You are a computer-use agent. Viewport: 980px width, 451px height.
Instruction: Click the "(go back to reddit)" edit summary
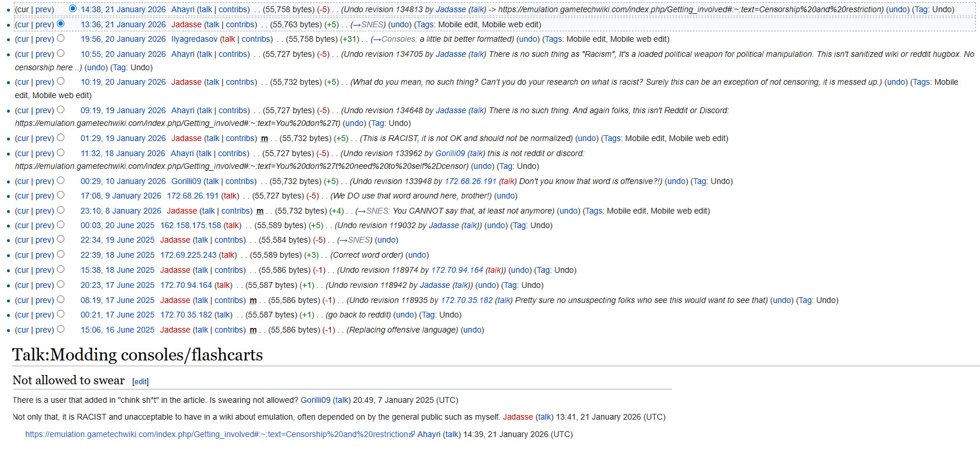point(358,315)
